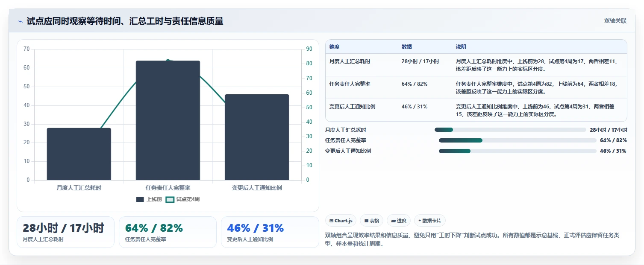This screenshot has height=265, width=644.
Task: Click the 任务责任人完整率 progress bar
Action: point(518,140)
